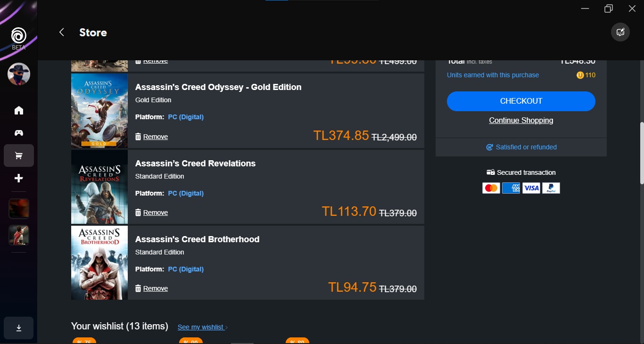This screenshot has width=644, height=344.
Task: Click Gold Edition subtitle under Odyssey
Action: 153,100
